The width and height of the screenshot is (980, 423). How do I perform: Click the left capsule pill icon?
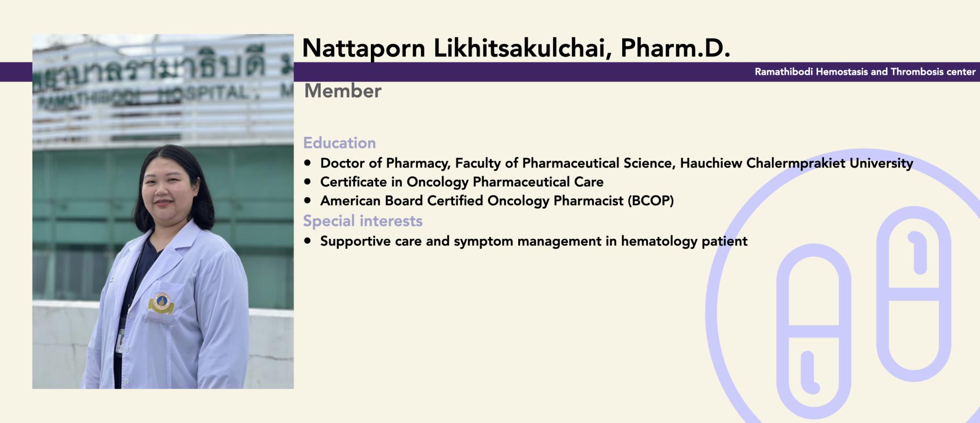pos(813,332)
